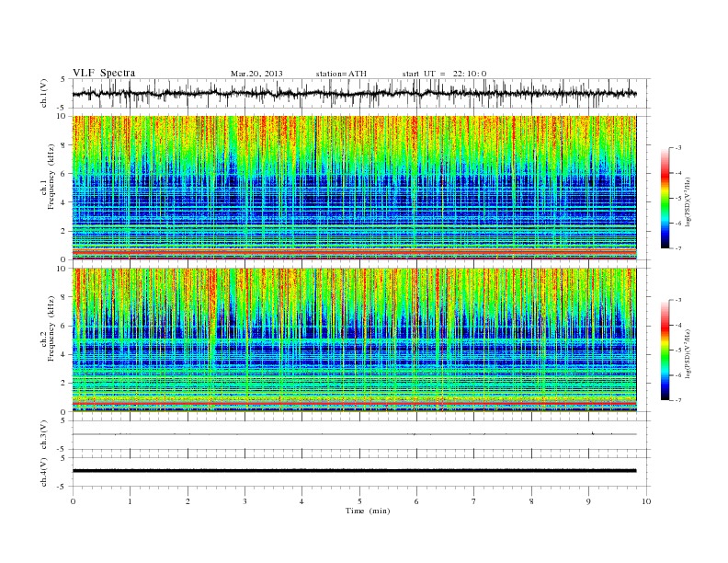Select the "ch.1(V)" waveform axis label
Viewport: 728px width, 563px height.
(43, 95)
